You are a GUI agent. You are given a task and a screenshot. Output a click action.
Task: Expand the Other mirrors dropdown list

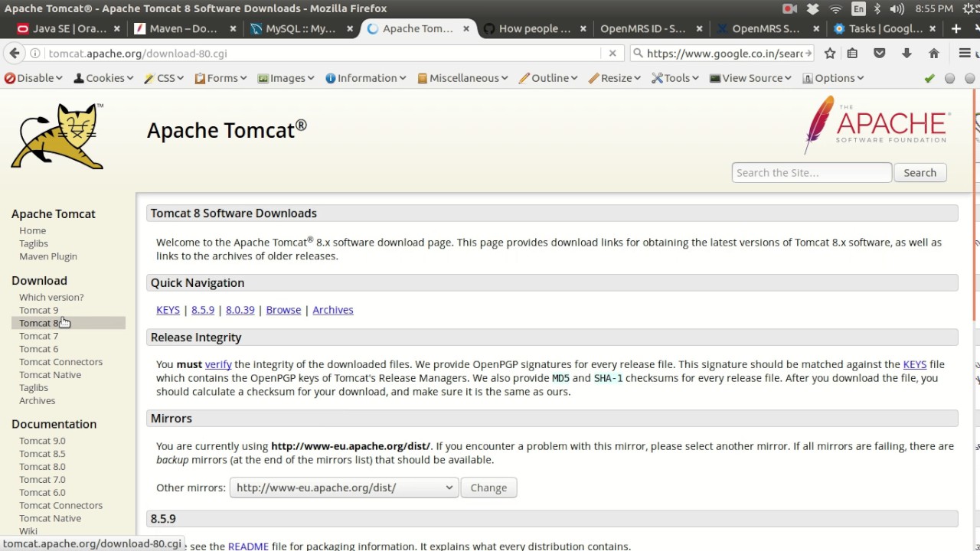(343, 487)
